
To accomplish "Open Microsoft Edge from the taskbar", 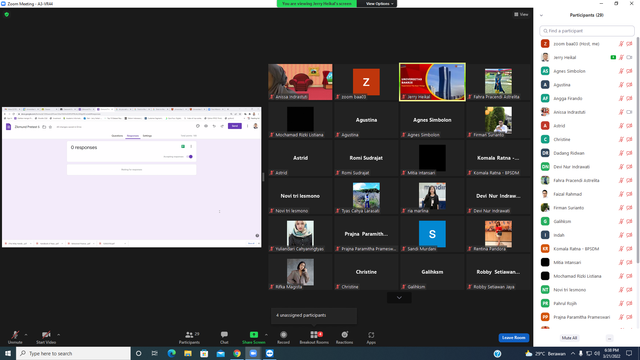I will coord(171,353).
